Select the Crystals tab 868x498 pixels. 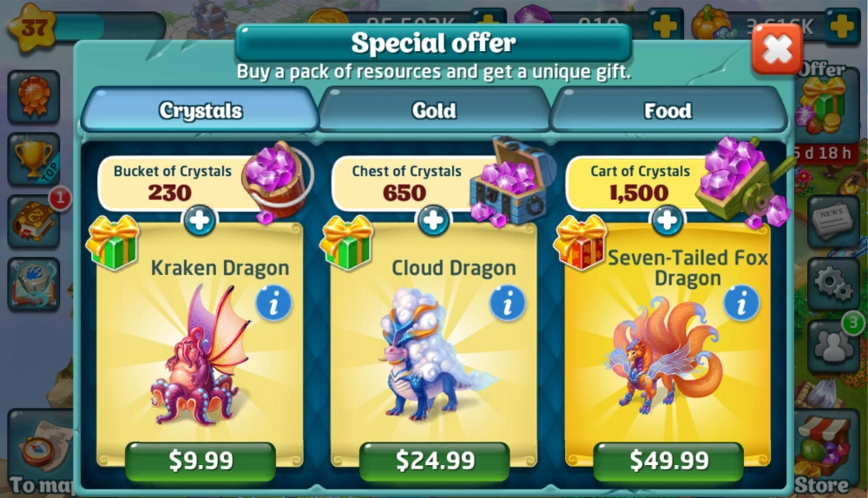tap(201, 110)
